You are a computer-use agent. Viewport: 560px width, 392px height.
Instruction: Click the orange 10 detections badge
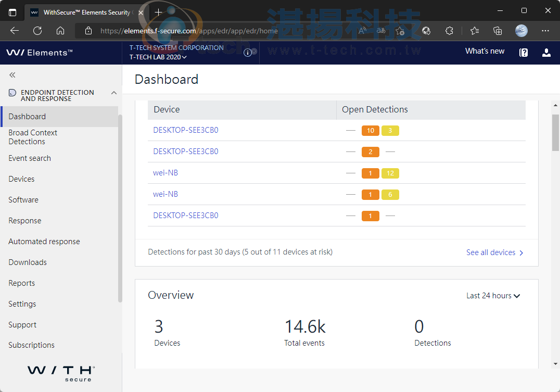click(371, 131)
